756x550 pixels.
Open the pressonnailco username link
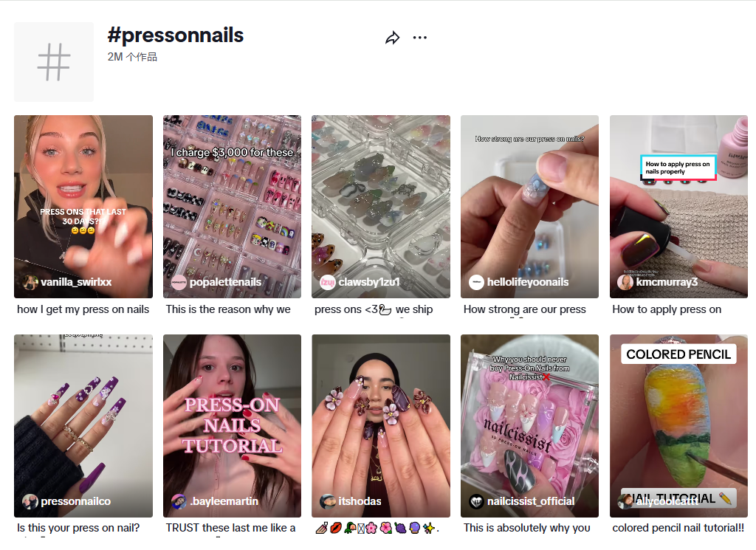click(75, 501)
